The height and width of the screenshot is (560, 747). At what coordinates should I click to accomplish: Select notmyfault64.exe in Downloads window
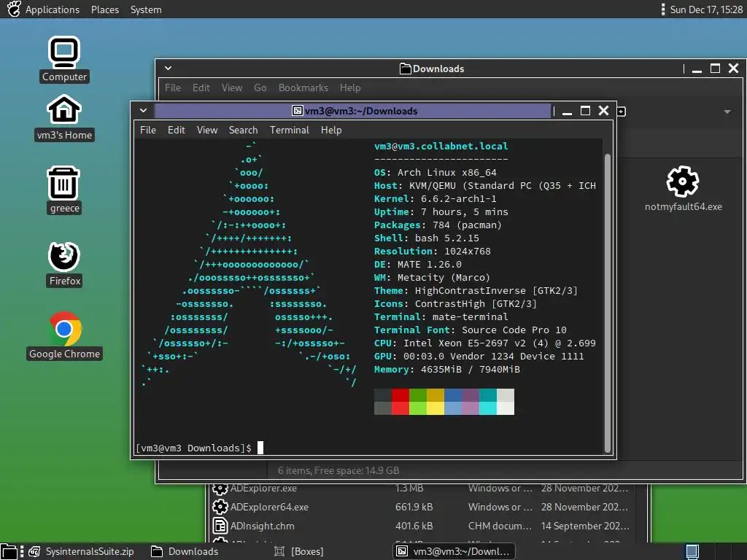click(683, 189)
